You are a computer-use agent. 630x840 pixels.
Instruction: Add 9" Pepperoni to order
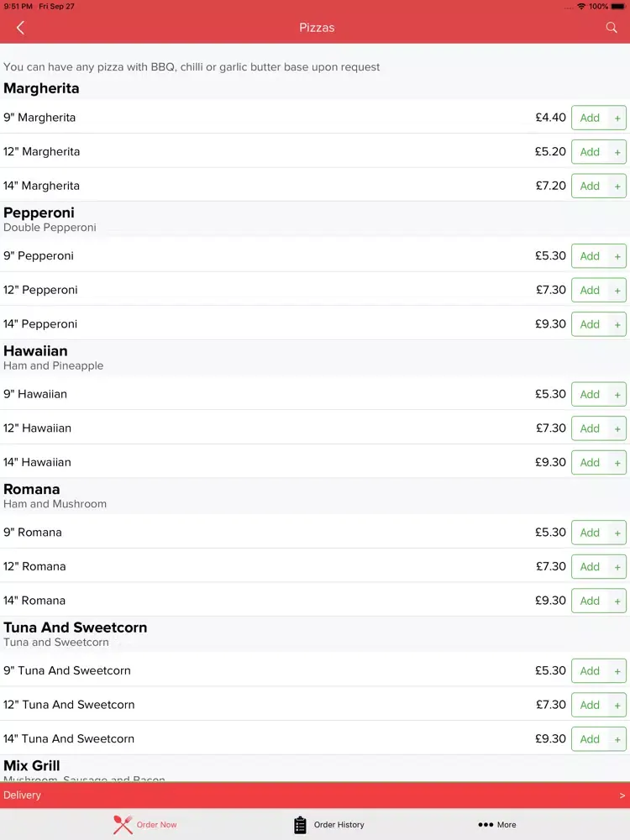click(590, 256)
